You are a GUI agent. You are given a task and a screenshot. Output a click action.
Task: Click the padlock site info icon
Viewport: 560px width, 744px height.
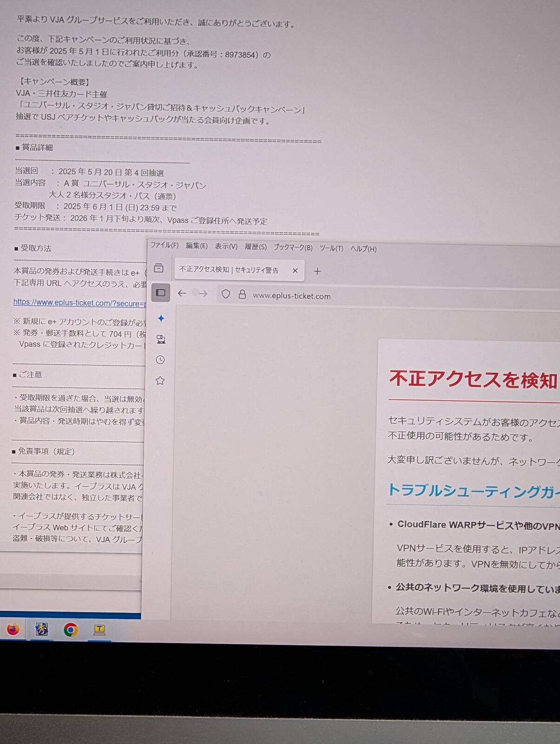click(242, 294)
